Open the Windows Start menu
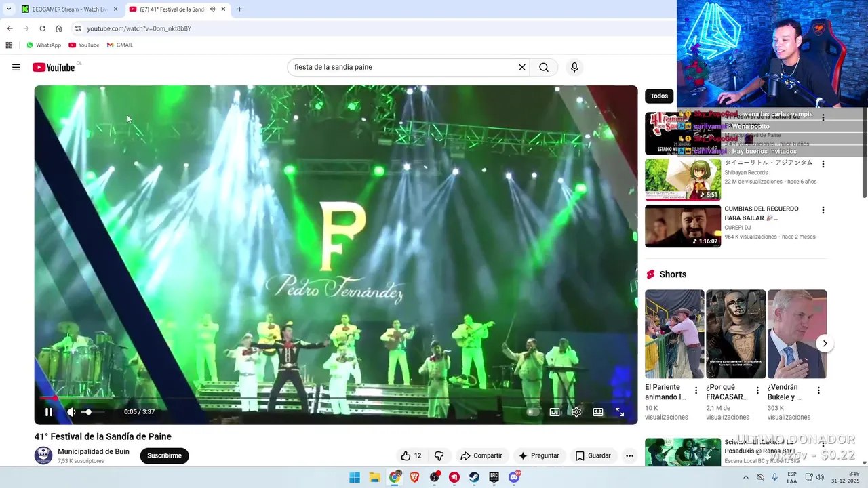 (x=355, y=477)
